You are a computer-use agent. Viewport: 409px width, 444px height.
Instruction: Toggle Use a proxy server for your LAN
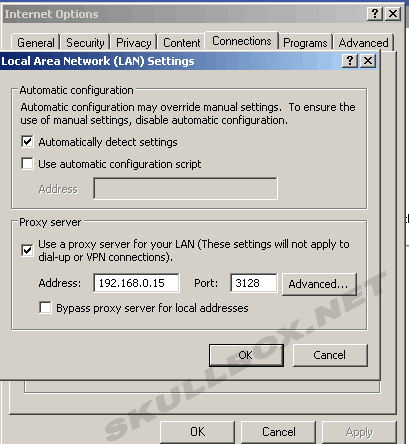pyautogui.click(x=27, y=250)
